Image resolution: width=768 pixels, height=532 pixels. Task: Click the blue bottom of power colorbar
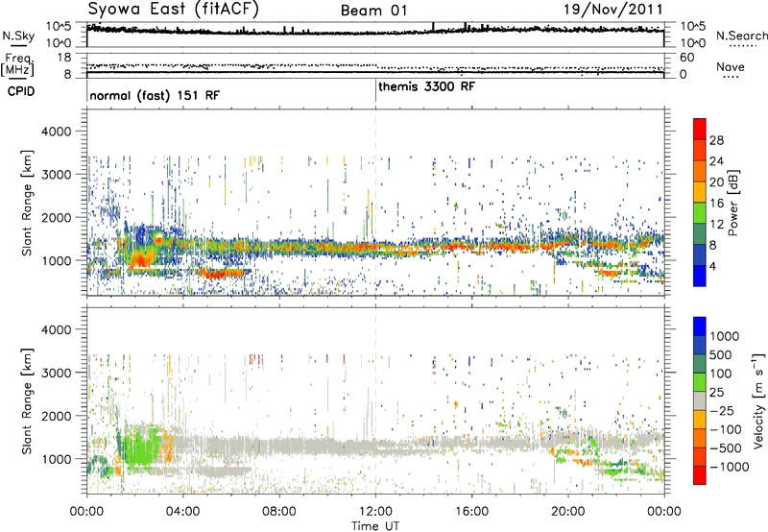pos(700,276)
